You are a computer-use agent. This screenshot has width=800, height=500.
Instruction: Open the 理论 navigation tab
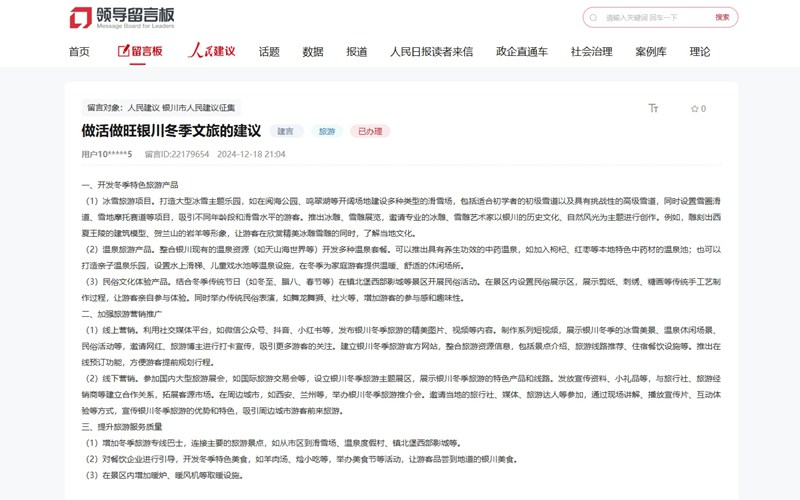[x=700, y=52]
